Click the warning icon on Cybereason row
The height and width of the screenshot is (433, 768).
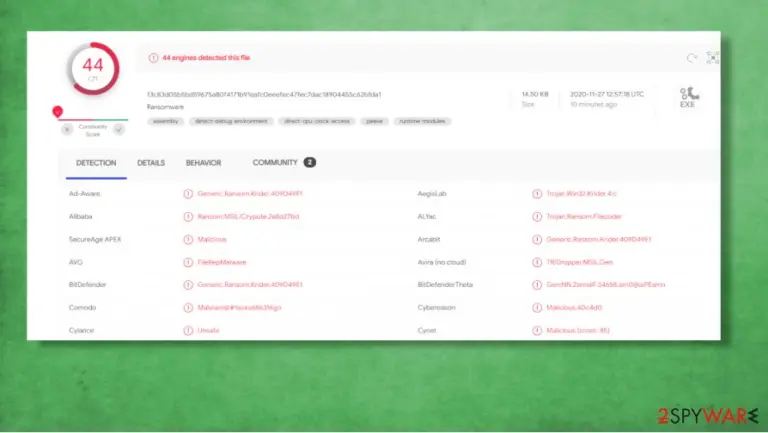(x=537, y=308)
